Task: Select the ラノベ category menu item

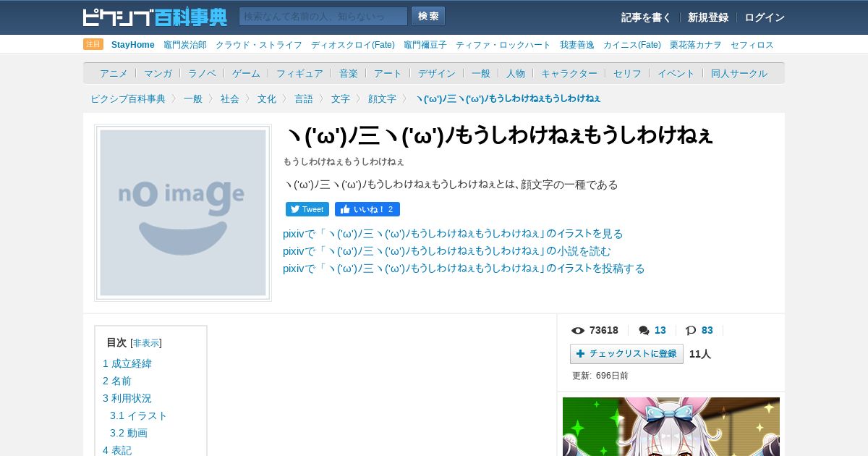Action: pos(202,73)
